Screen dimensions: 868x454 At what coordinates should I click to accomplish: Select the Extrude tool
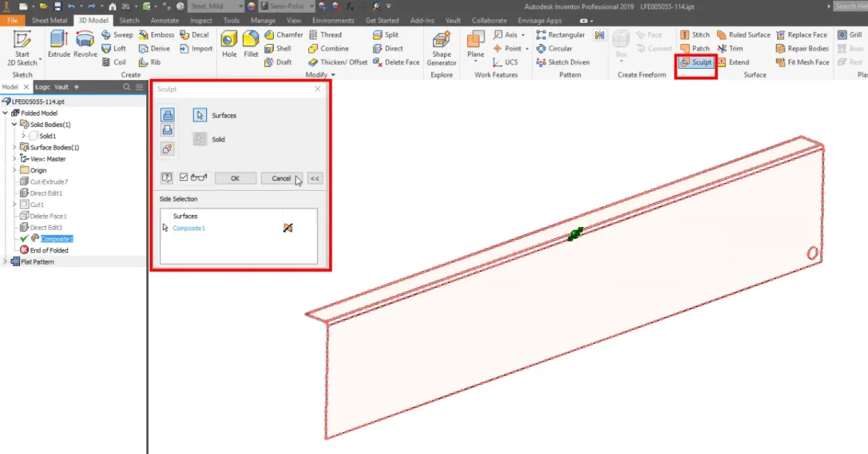[x=59, y=43]
